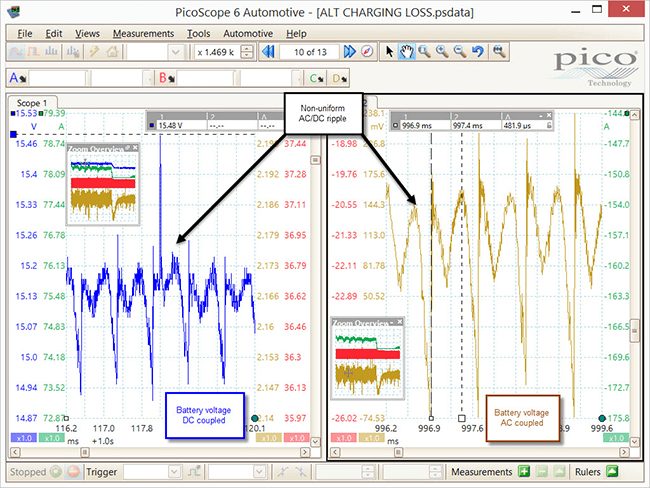The image size is (650, 488).
Task: Open Channel B options
Action: tap(166, 78)
